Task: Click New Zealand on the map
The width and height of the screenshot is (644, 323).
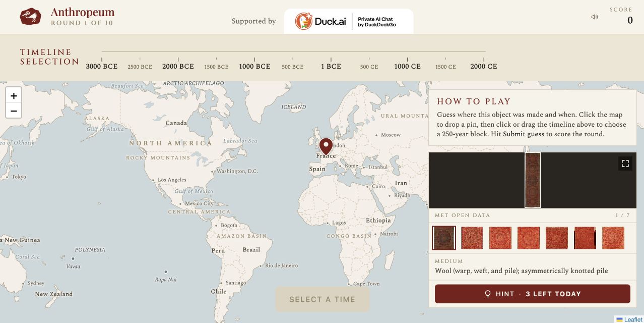Action: (53, 294)
